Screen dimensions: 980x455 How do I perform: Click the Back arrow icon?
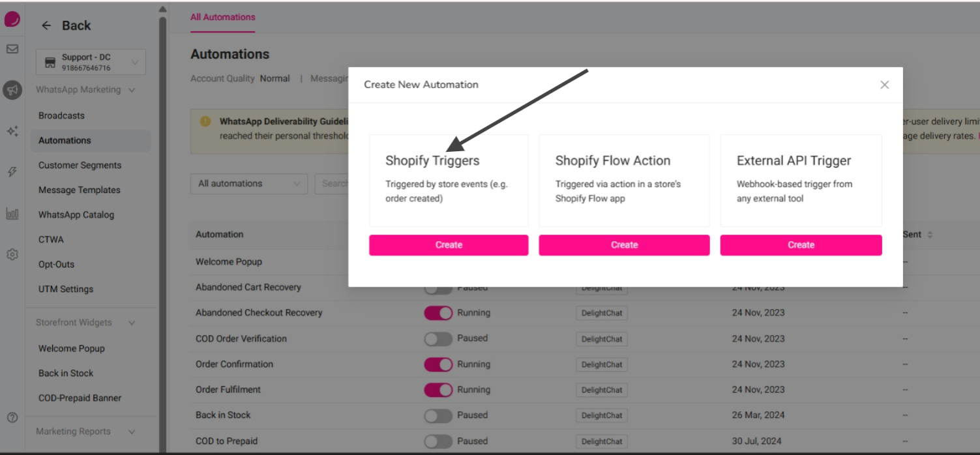[x=46, y=25]
